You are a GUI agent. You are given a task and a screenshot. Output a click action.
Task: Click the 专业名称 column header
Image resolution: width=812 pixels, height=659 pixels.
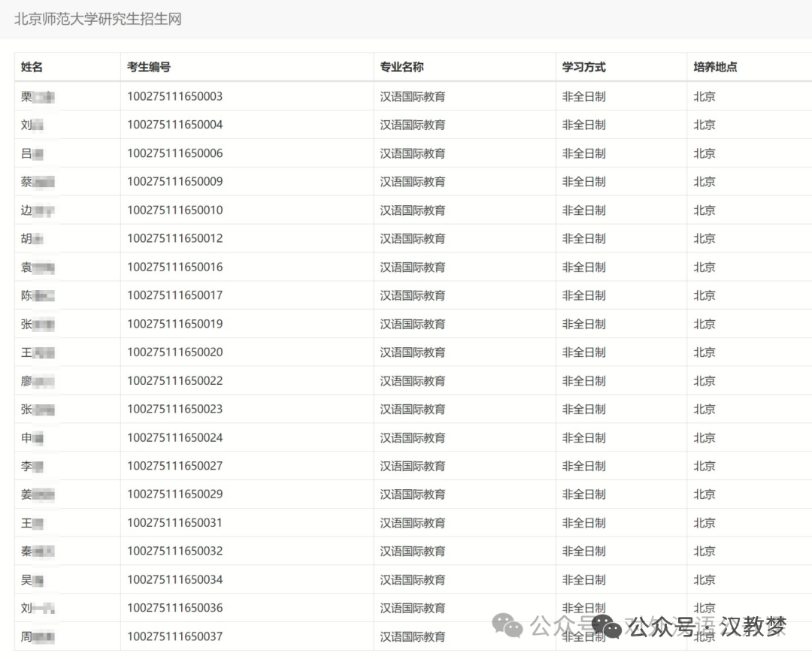tap(401, 67)
